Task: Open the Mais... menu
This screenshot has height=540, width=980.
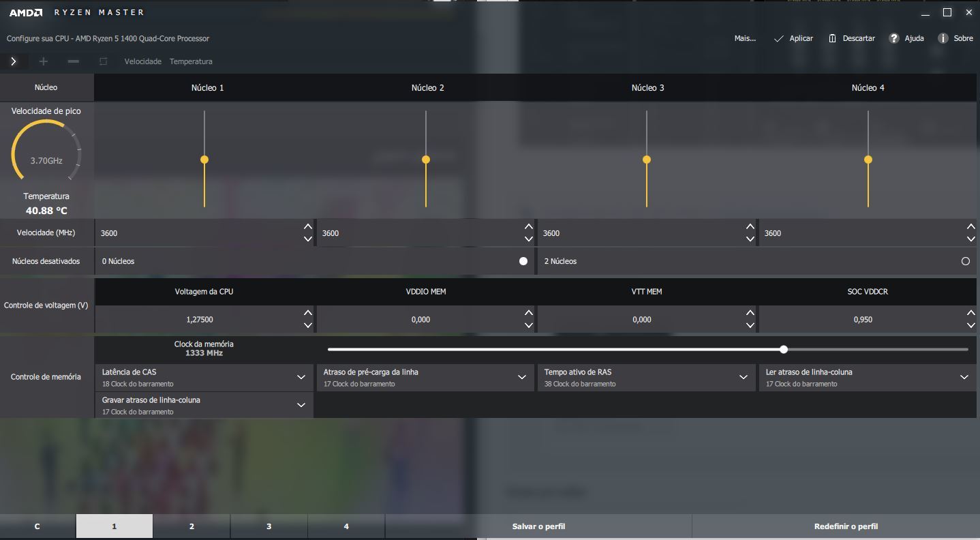Action: (x=745, y=38)
